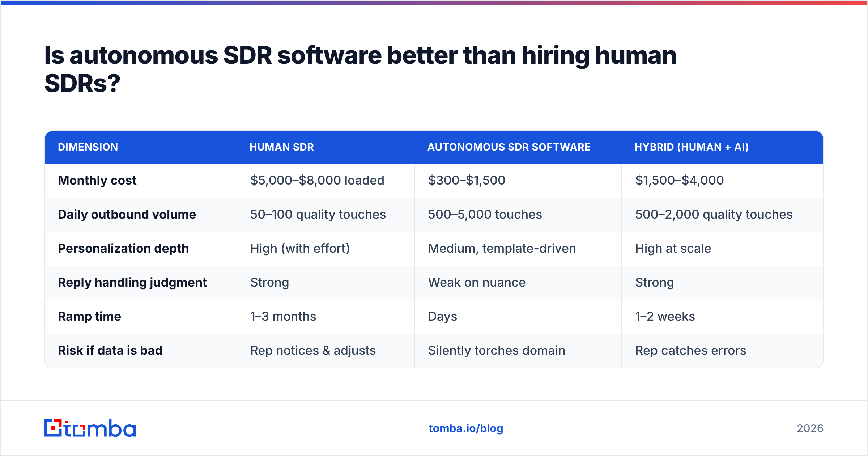
Task: Select HYBRID (HUMAN + AI) column header
Action: coord(692,147)
